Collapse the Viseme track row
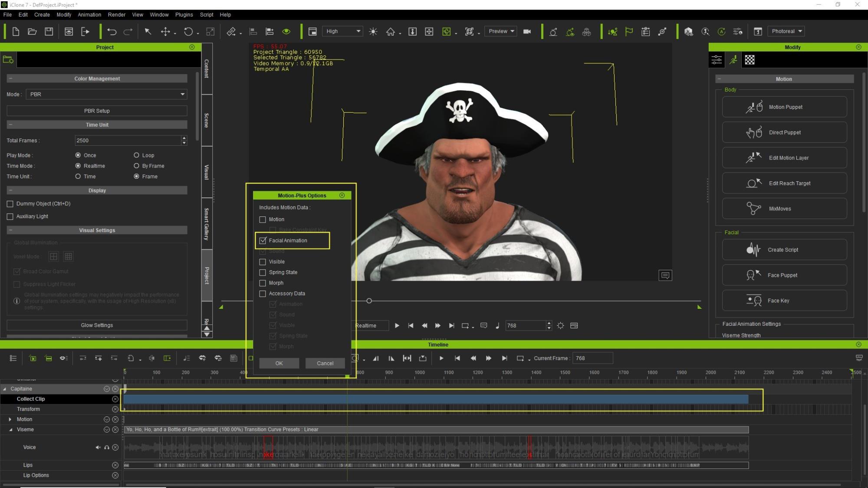This screenshot has height=488, width=868. click(11, 430)
